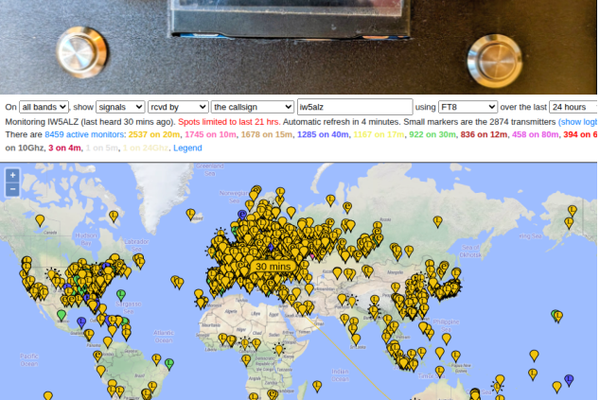Select the green marker in South America
Screen dimensions: 600x400
[169, 362]
